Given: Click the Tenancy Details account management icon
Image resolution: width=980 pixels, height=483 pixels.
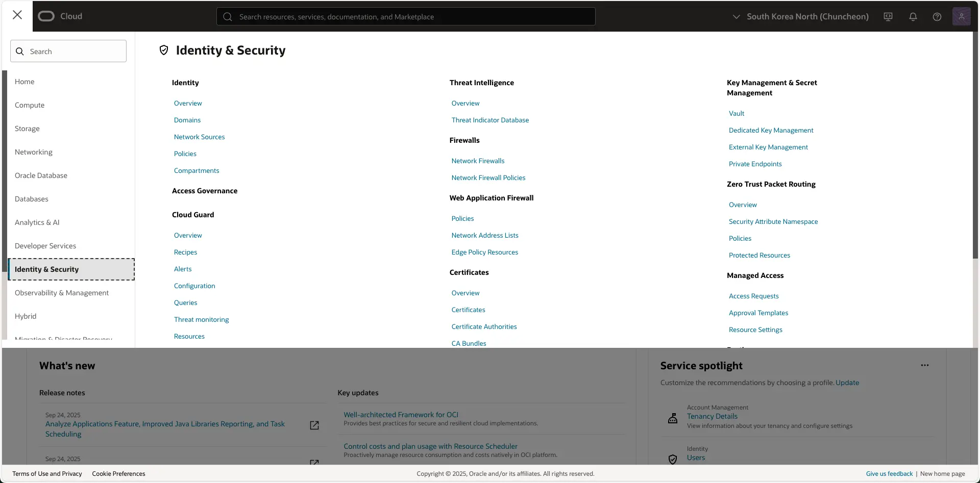Looking at the screenshot, I should point(673,418).
